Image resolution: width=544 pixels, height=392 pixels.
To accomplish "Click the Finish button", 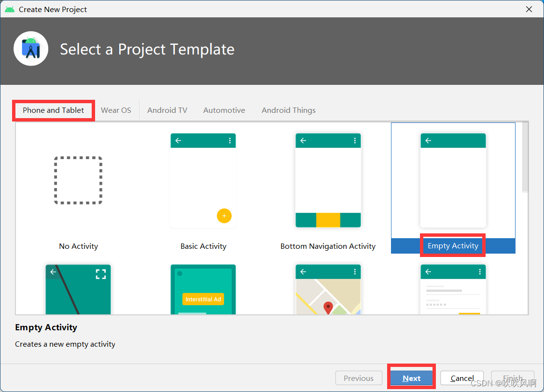I will tap(513, 378).
